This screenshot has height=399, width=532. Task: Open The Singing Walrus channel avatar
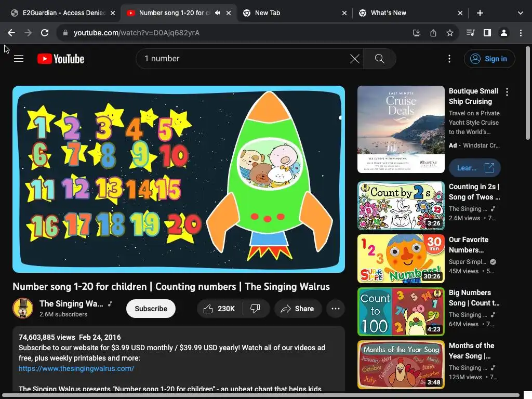pyautogui.click(x=23, y=308)
